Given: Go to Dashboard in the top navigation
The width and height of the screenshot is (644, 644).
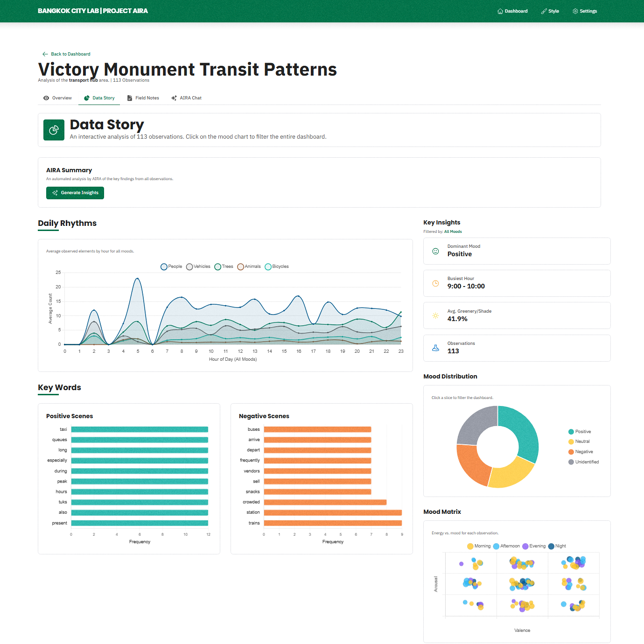Looking at the screenshot, I should click(512, 11).
